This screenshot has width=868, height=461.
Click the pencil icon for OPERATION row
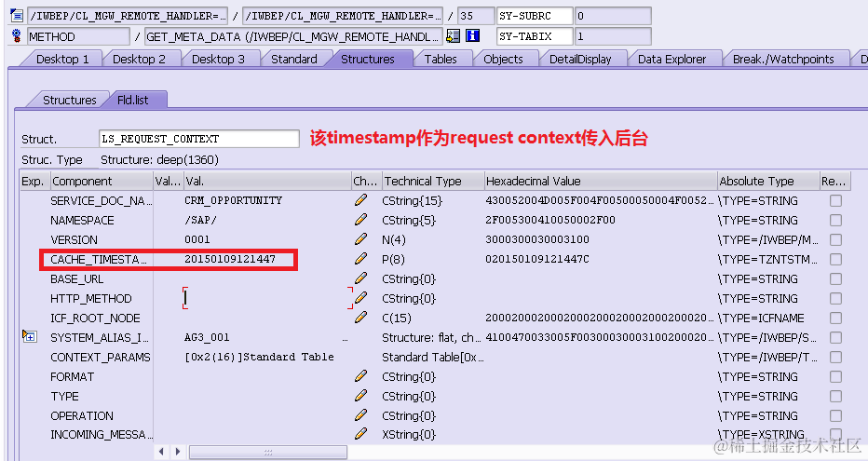[x=361, y=415]
